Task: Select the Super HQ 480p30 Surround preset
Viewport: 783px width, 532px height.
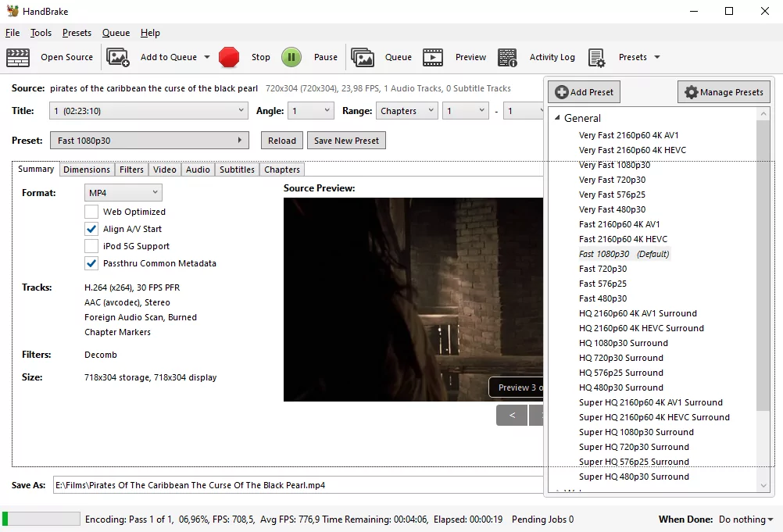Action: pos(634,477)
